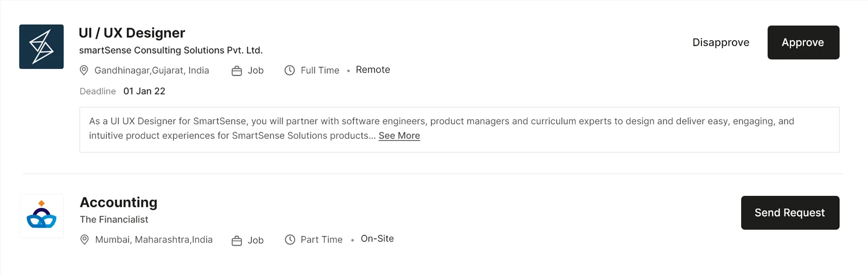Approve the UI / UX Designer job
The image size is (868, 275).
[x=803, y=42]
